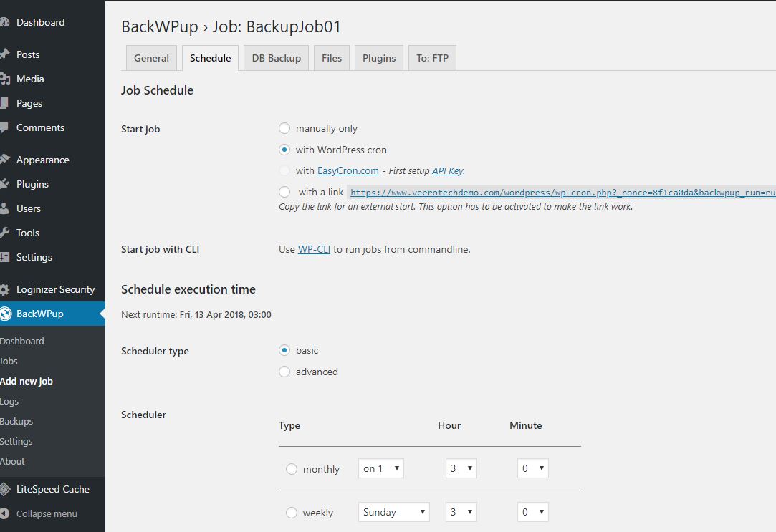Click the Dashboard gauge icon in sidebar
Screen dimensions: 776x532
pos(4,22)
